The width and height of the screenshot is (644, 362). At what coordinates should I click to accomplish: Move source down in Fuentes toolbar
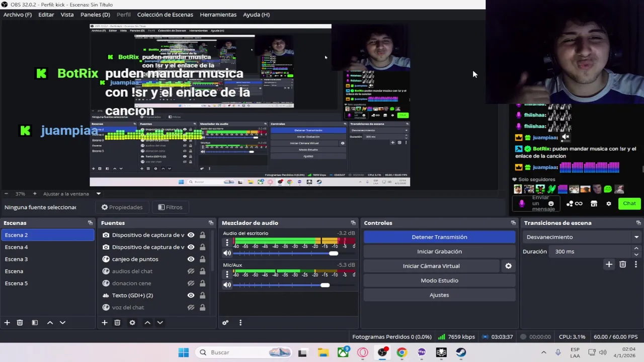point(160,322)
